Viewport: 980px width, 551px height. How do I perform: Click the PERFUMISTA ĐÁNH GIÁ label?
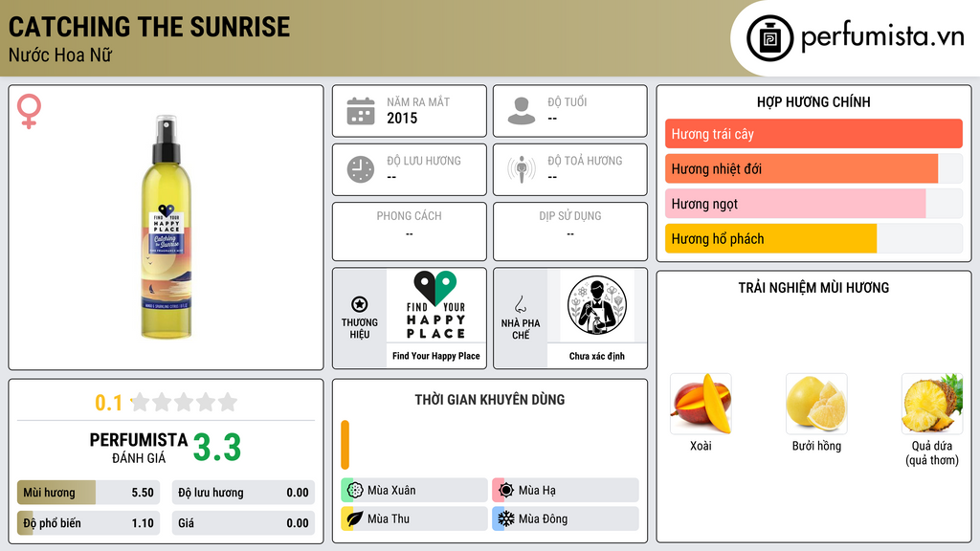(138, 448)
